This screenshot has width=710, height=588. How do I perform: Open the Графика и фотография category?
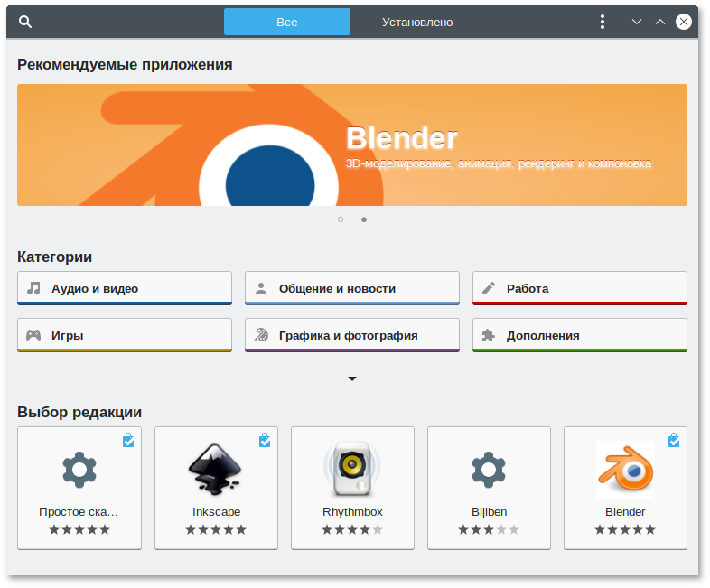[351, 335]
